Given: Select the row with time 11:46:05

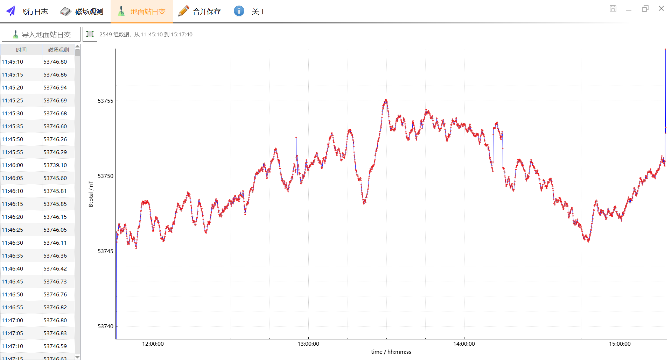Looking at the screenshot, I should (x=37, y=178).
